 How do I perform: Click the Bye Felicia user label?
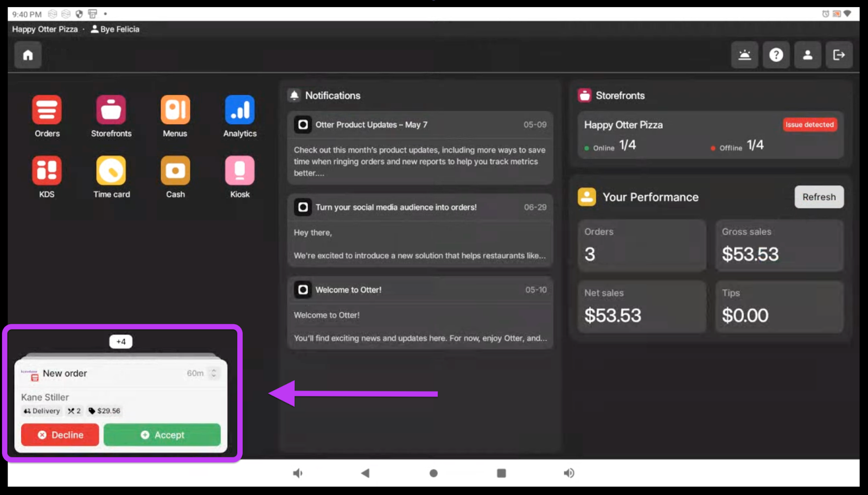tap(115, 29)
